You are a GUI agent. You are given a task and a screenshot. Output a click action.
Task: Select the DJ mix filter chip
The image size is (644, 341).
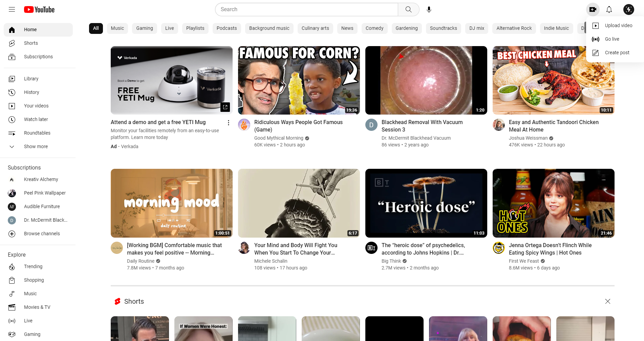click(477, 28)
